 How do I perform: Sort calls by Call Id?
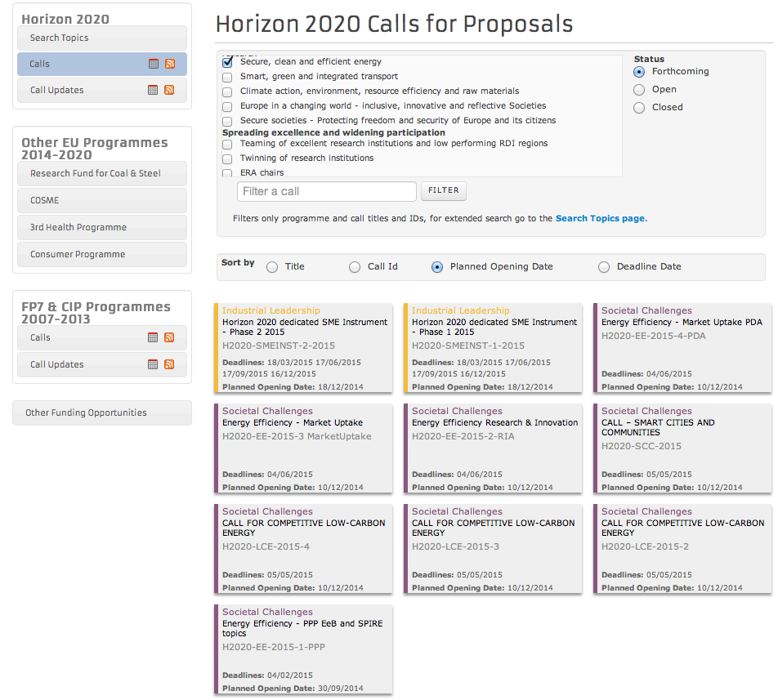click(355, 267)
